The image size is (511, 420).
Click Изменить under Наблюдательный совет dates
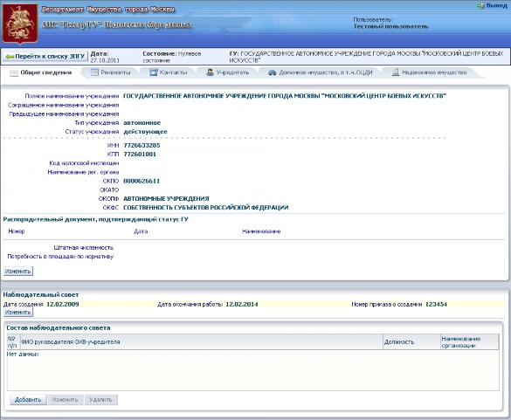(x=18, y=312)
